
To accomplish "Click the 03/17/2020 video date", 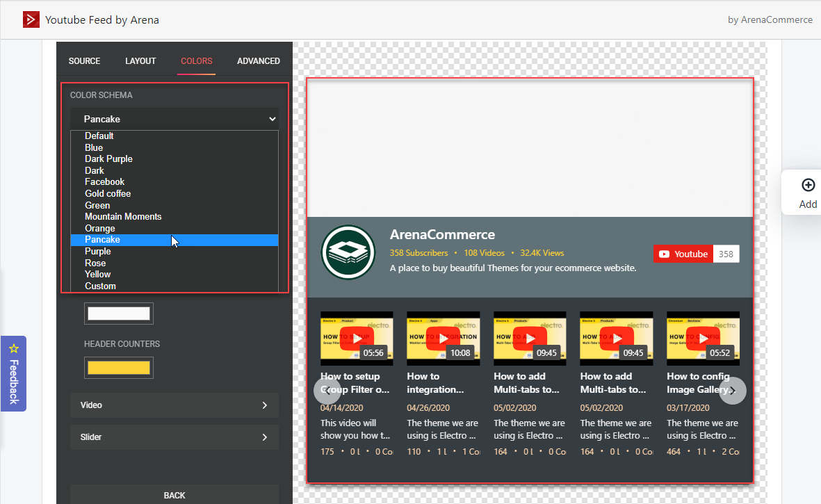I will [688, 407].
